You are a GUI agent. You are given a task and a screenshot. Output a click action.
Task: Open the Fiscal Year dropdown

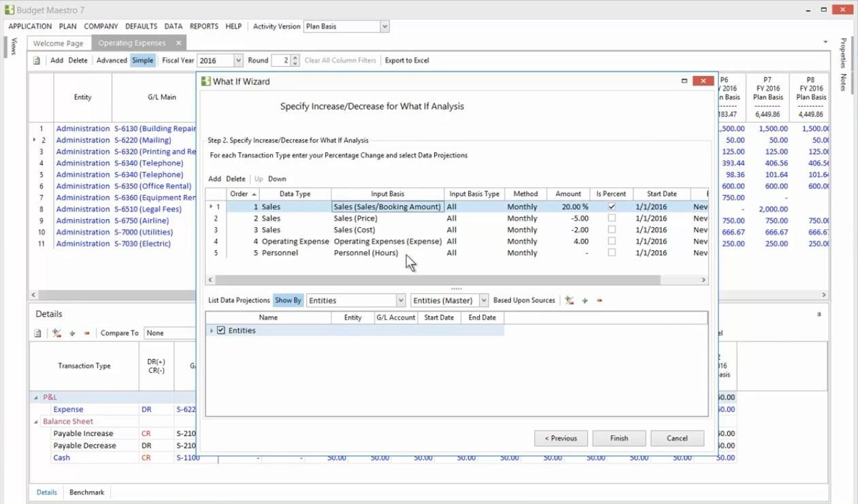point(238,61)
